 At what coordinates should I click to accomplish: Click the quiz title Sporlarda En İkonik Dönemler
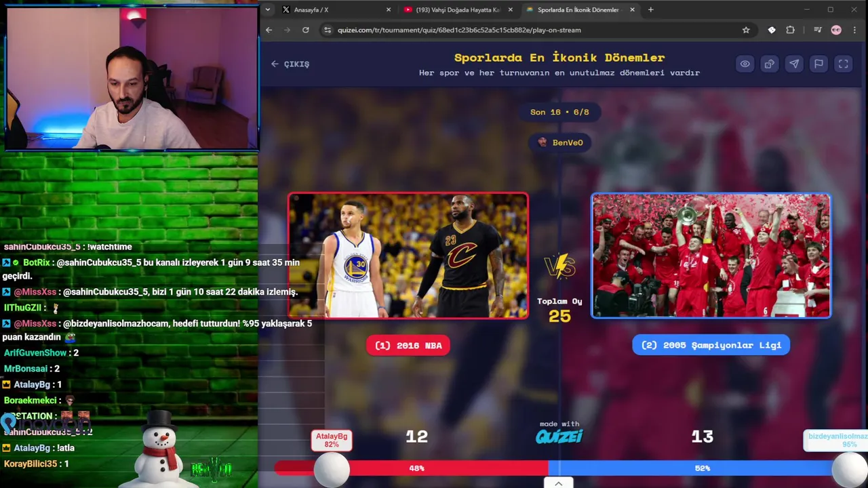click(559, 58)
